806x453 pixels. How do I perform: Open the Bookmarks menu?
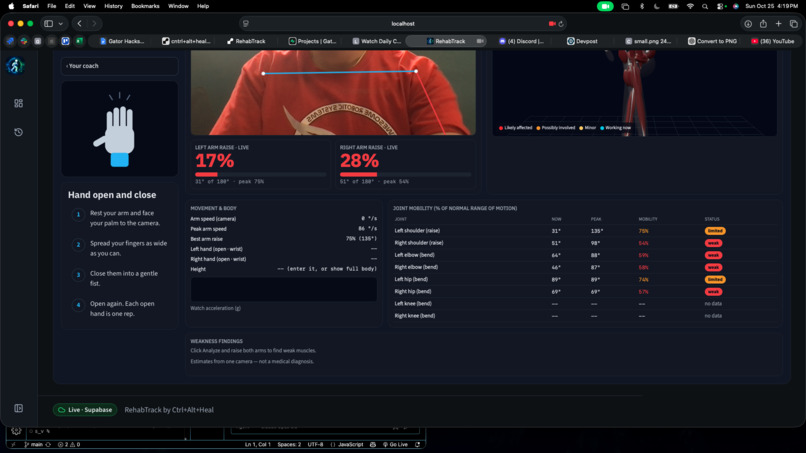coord(145,6)
